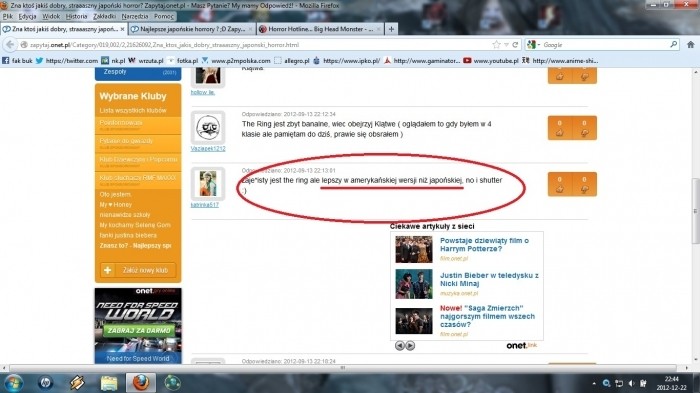Reload the page with the refresh icon
The height and width of the screenshot is (393, 700).
click(515, 45)
